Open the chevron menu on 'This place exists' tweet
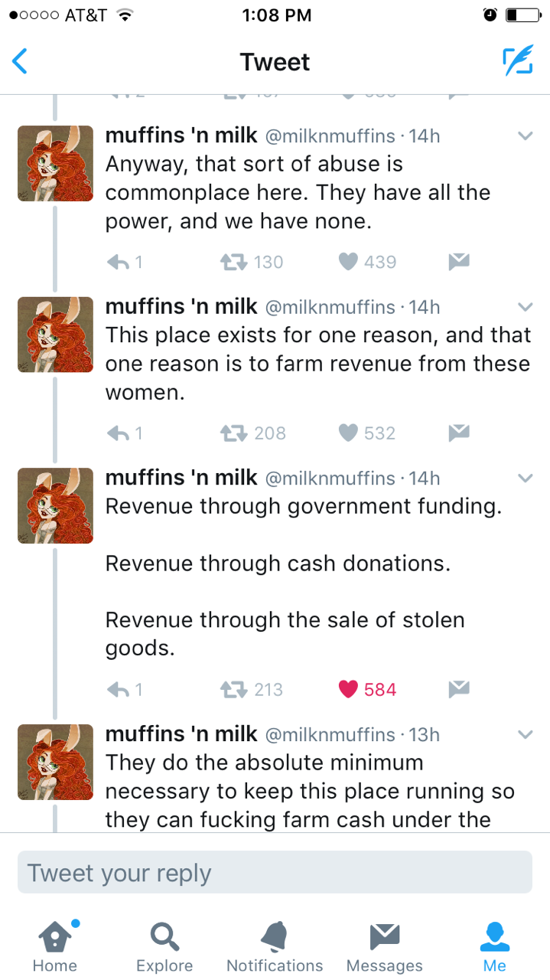Viewport: 550px width, 980px height. click(x=525, y=307)
